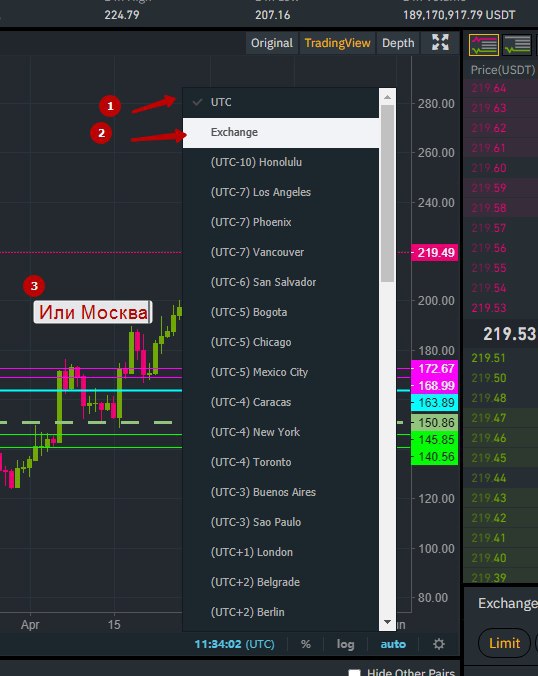Screen dimensions: 538x676
Task: Click cyan price label 163.89
Action: [435, 403]
